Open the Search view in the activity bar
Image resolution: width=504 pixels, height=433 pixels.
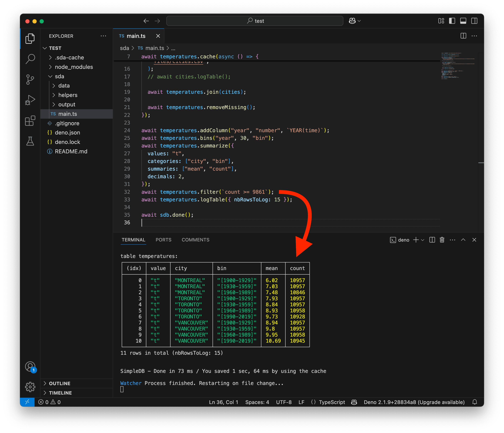(x=30, y=59)
